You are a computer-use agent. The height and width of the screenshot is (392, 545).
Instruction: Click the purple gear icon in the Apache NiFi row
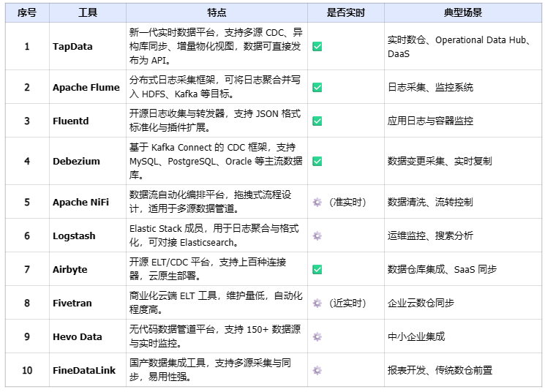pos(317,202)
